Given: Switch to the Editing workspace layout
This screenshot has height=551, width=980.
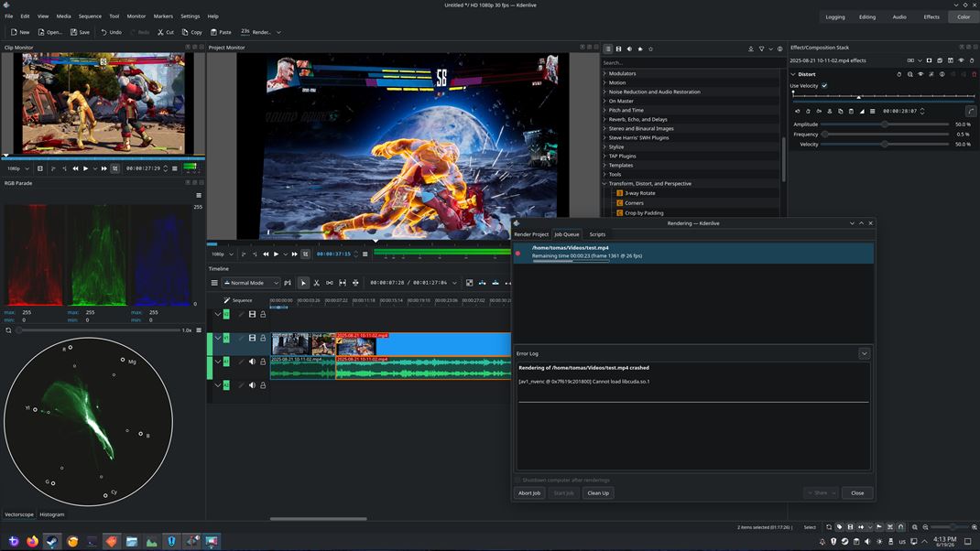Looking at the screenshot, I should coord(867,16).
